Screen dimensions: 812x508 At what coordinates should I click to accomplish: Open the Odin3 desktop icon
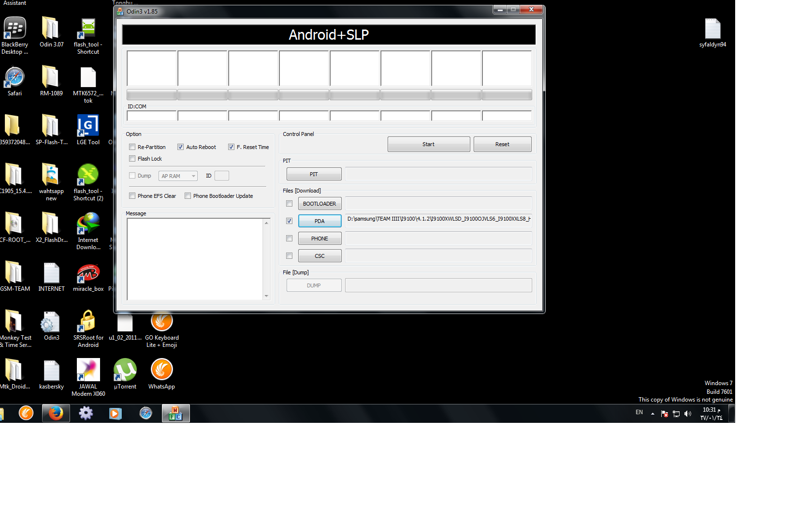tap(51, 325)
